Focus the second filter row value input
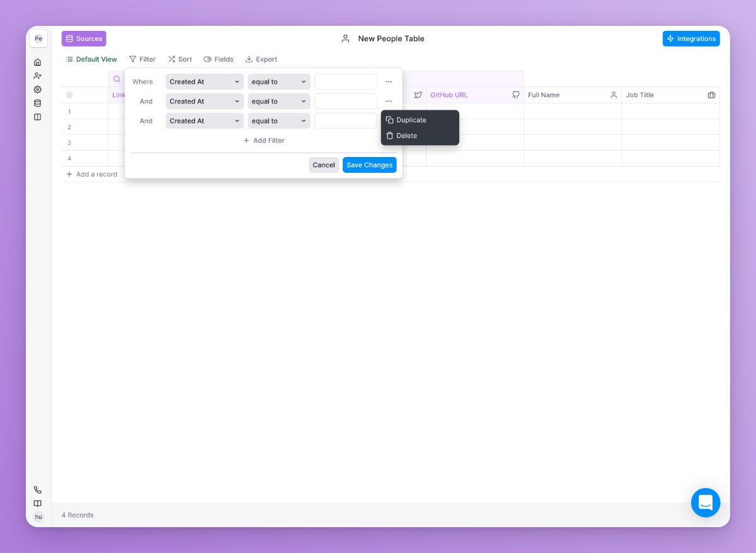This screenshot has height=553, width=756. click(x=346, y=102)
